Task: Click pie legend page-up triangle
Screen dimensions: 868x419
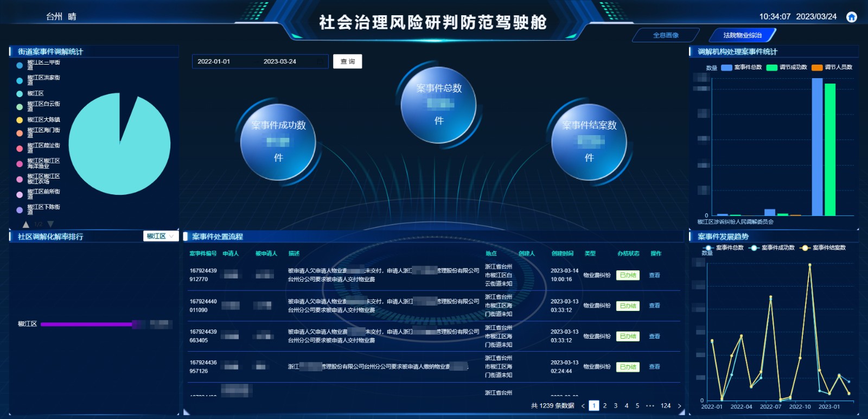Action: 25,224
